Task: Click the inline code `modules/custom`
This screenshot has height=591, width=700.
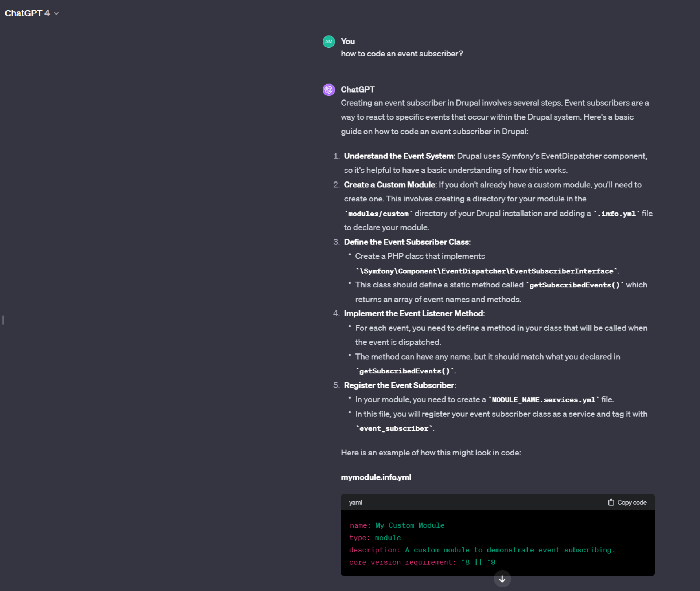Action: coord(378,214)
